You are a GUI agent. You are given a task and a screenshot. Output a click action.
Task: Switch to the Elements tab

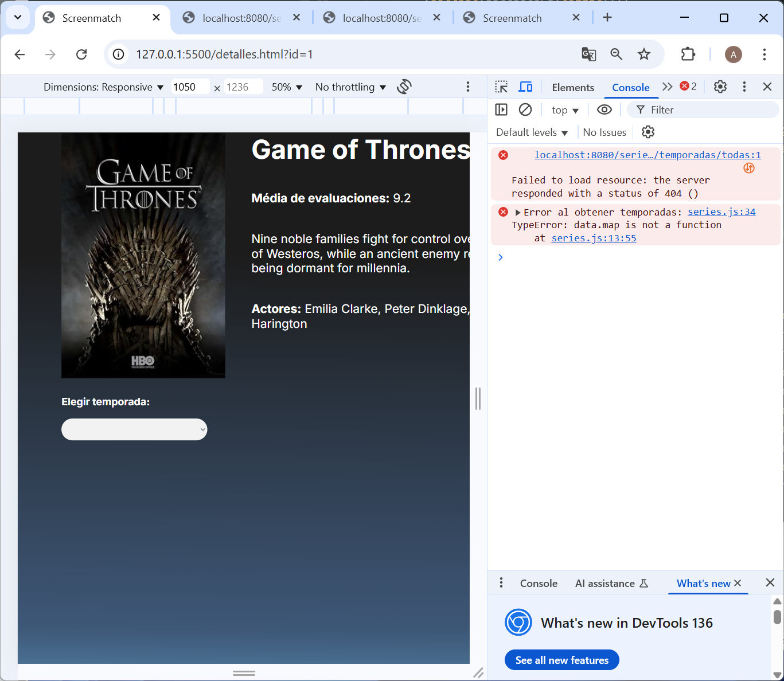click(x=573, y=87)
